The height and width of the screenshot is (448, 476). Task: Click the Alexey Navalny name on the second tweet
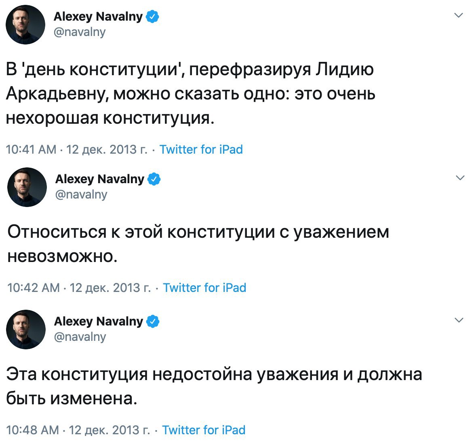coord(100,179)
